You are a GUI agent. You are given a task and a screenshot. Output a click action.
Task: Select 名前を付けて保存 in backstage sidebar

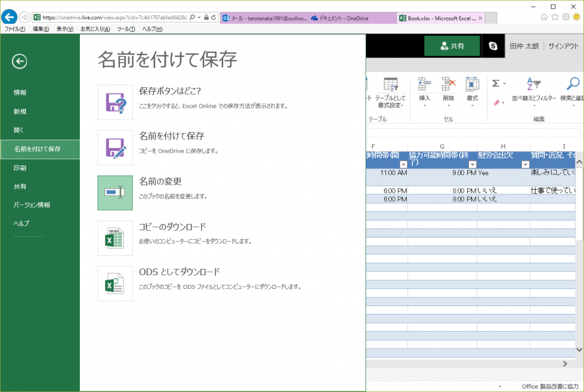click(x=40, y=149)
